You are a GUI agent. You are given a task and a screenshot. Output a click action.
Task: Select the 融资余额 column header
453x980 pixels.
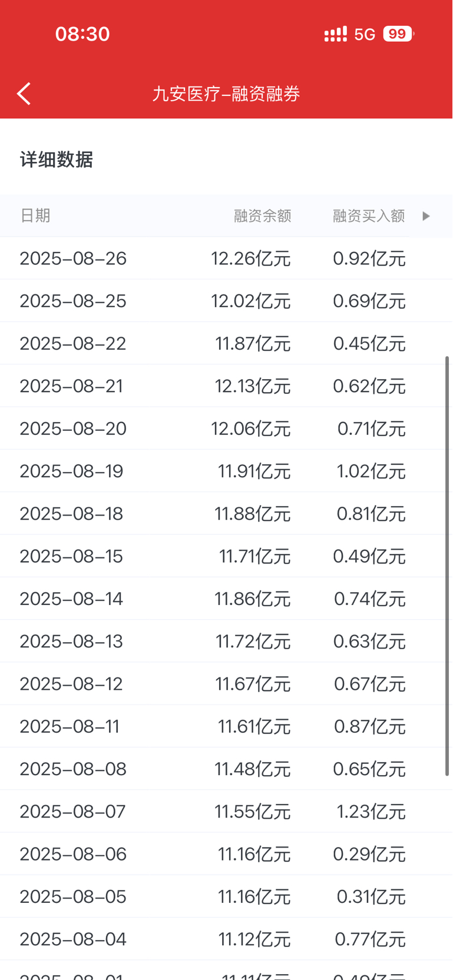click(263, 216)
